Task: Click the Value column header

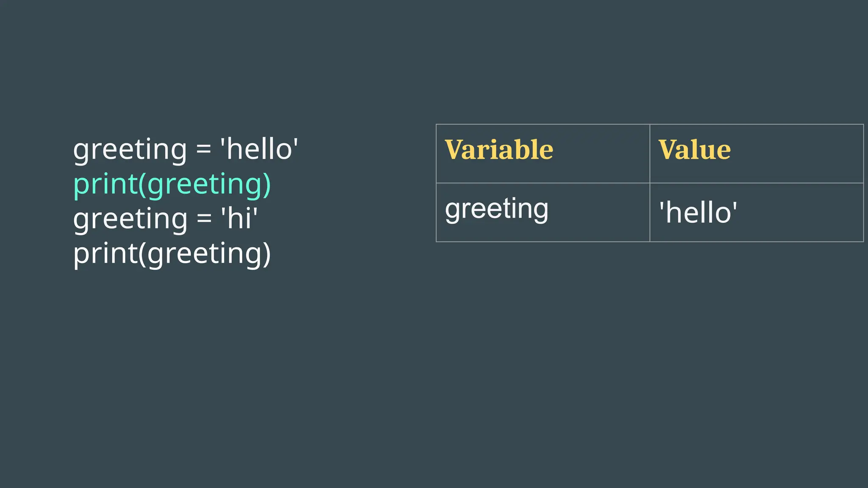Action: pos(694,150)
